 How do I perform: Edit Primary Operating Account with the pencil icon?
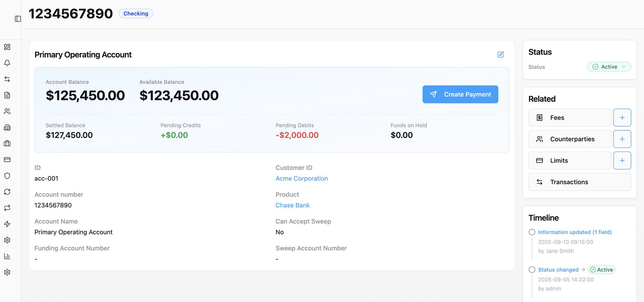(x=501, y=54)
